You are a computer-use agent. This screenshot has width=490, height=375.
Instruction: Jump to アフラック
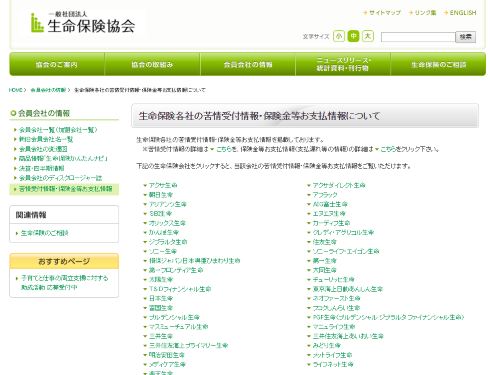pos(325,195)
